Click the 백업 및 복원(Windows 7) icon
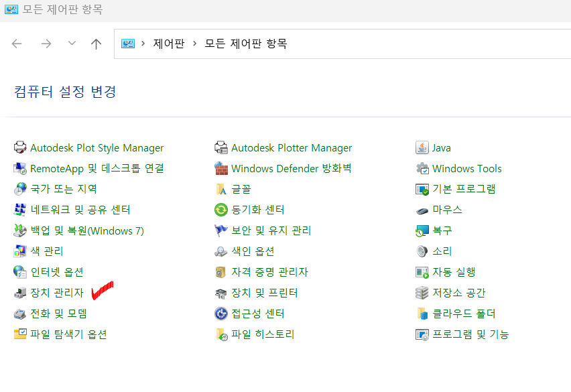This screenshot has width=571, height=392. tap(20, 231)
